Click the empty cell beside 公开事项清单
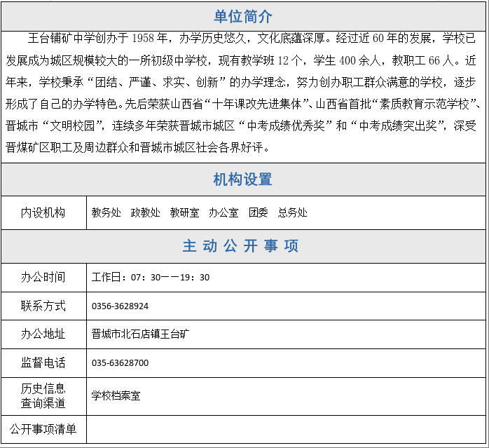Screen dimensions: 489x448 click(286, 428)
